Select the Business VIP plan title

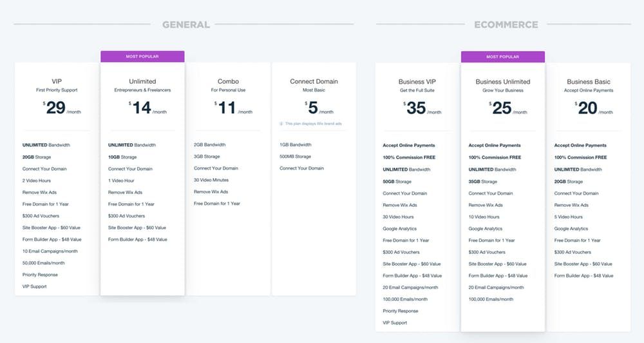point(417,82)
